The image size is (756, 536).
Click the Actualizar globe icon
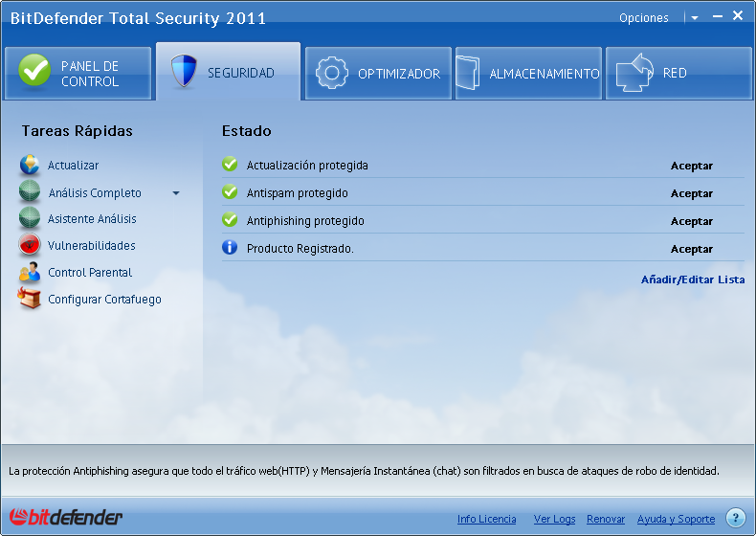coord(30,166)
